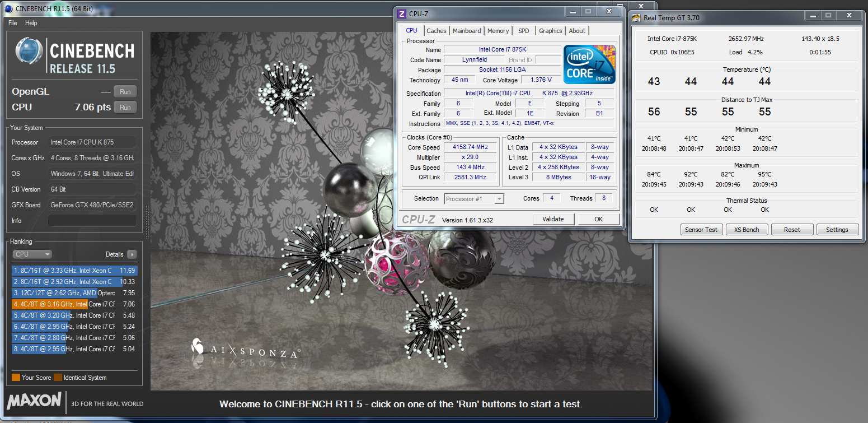Open the CPU ranking type dropdown
The height and width of the screenshot is (423, 868).
tap(32, 254)
